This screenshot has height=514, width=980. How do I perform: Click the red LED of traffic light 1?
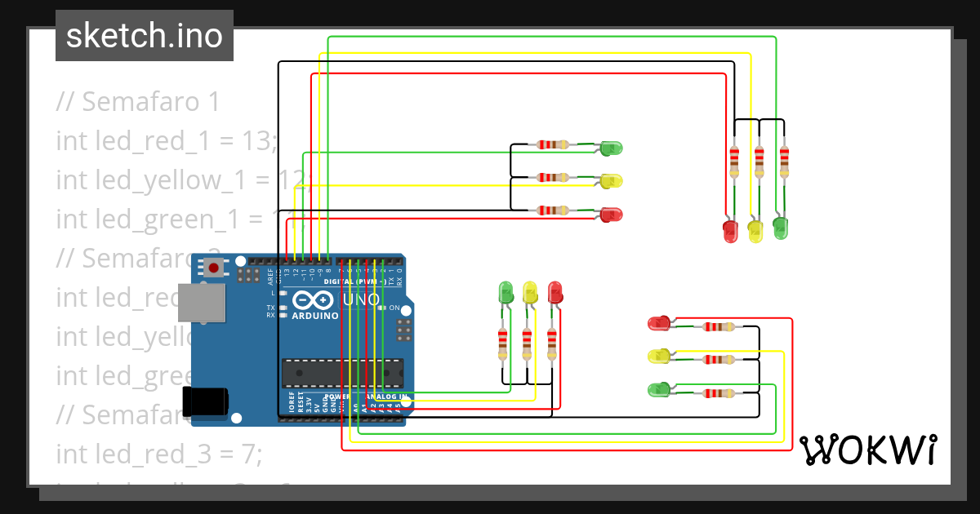pyautogui.click(x=611, y=214)
